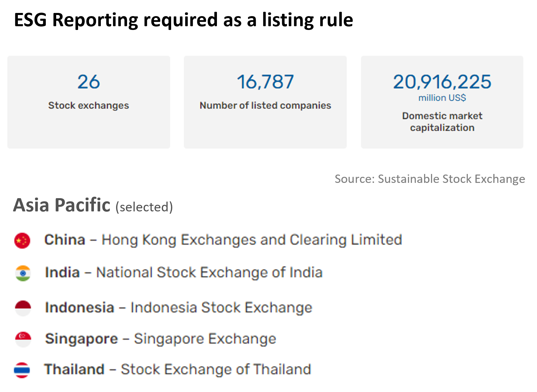The height and width of the screenshot is (392, 537).
Task: Select Indonesia Stock Exchange entry
Action: (x=221, y=308)
